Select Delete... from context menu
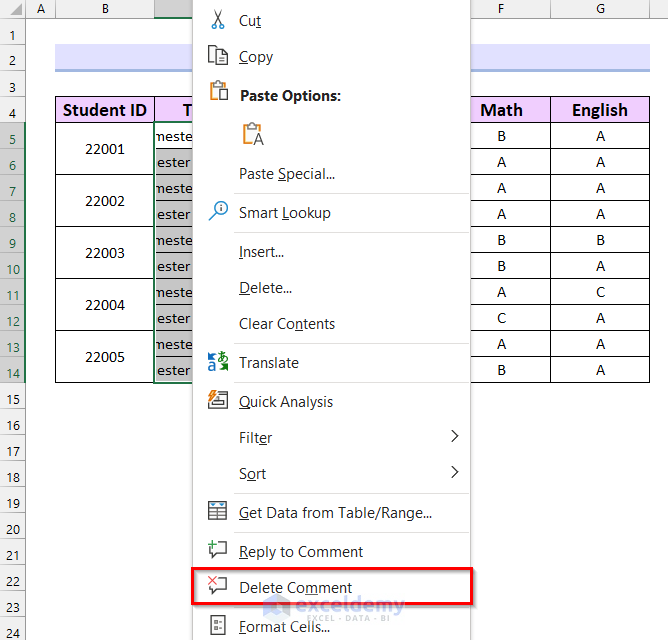 [x=265, y=288]
